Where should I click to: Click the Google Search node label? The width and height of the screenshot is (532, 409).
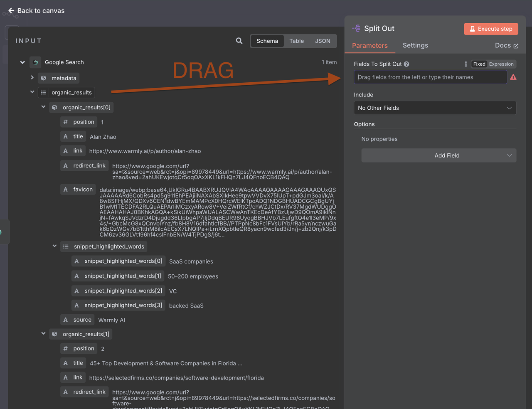(64, 62)
